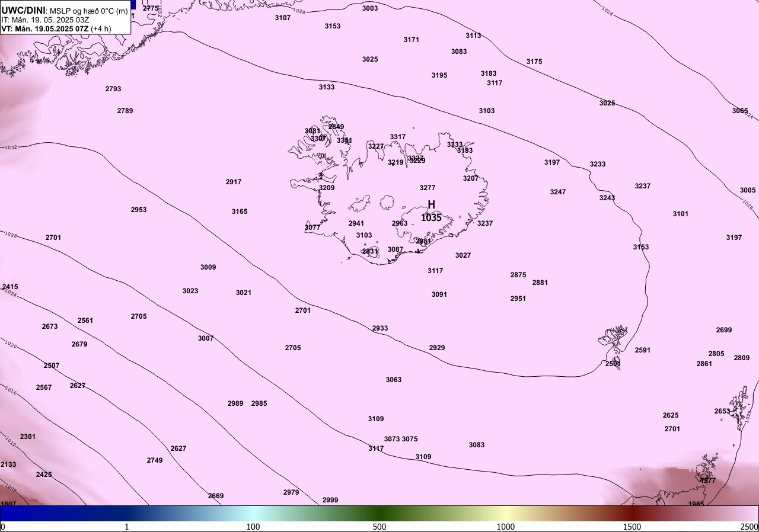Click the height value 3165
This screenshot has height=532, width=759.
tap(240, 211)
